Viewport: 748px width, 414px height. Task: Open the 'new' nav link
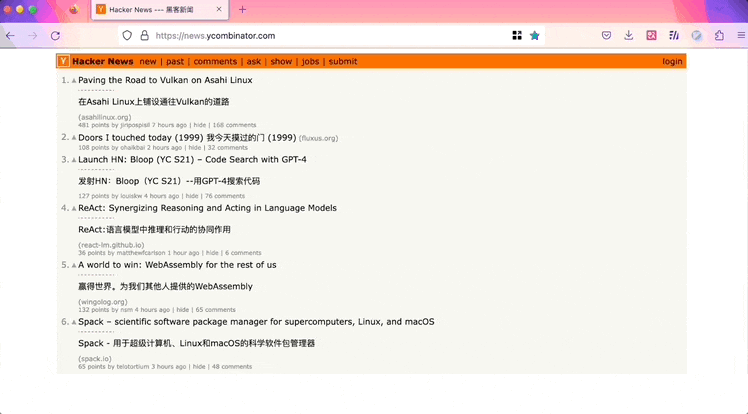click(148, 62)
